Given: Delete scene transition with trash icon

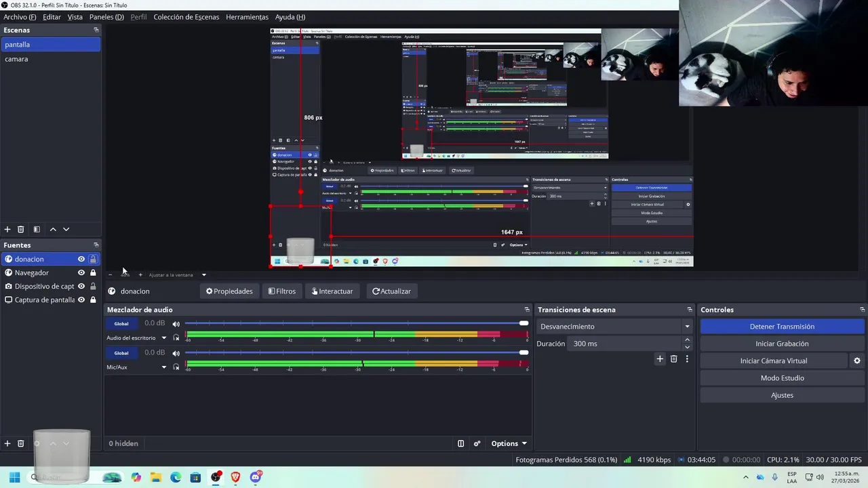Looking at the screenshot, I should point(673,359).
